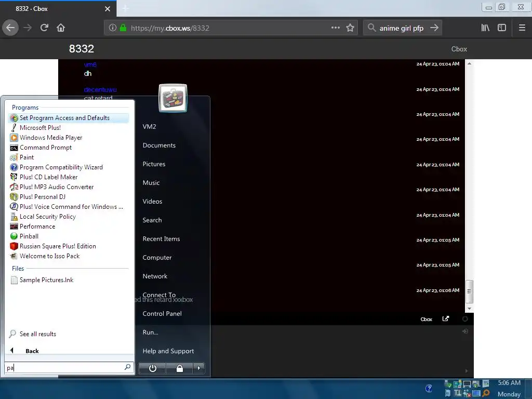Open Videos from Start menu
This screenshot has height=399, width=532.
point(152,201)
